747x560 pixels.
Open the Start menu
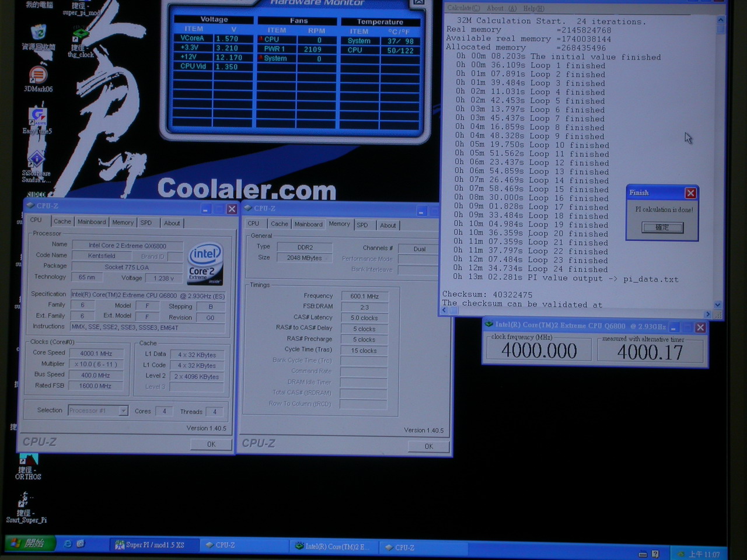[29, 543]
